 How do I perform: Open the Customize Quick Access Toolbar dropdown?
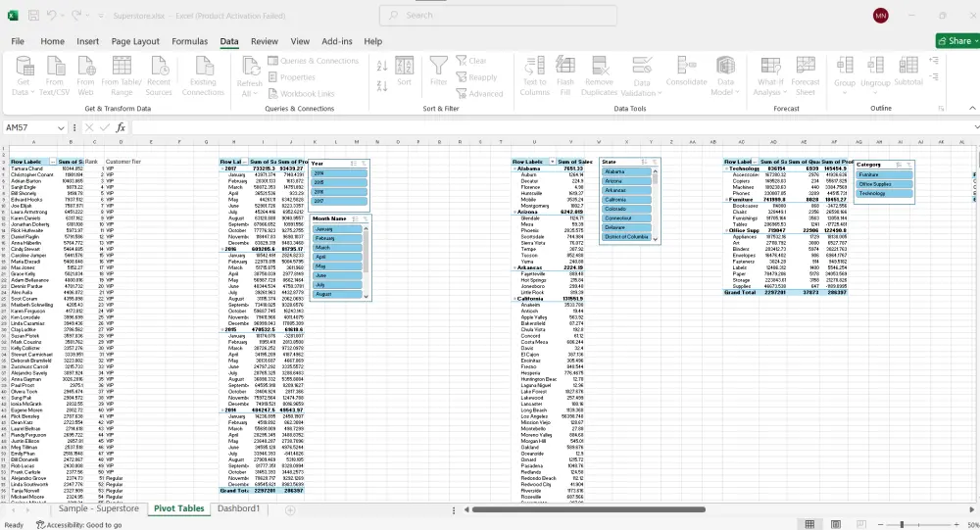tap(101, 16)
